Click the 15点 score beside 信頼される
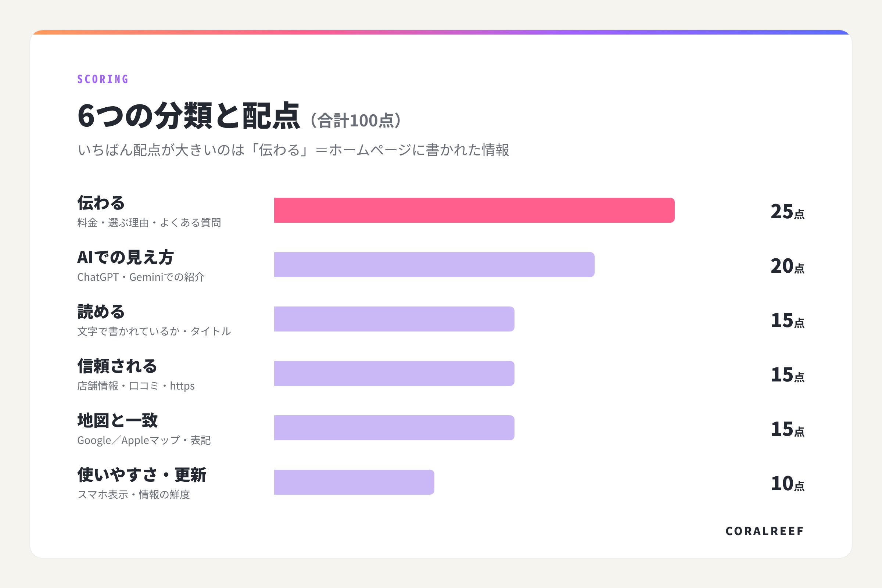The height and width of the screenshot is (588, 882). pyautogui.click(x=788, y=374)
